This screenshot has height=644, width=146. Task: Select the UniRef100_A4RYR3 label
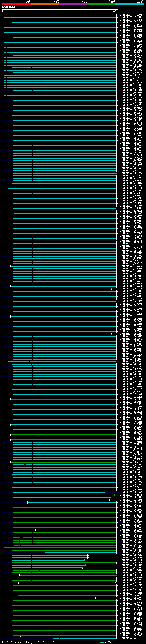[x=131, y=53]
